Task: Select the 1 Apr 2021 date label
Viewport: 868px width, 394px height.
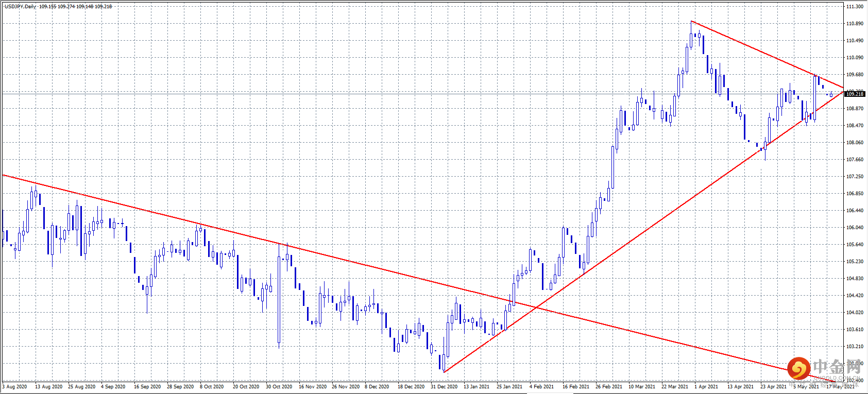Action: pos(706,387)
